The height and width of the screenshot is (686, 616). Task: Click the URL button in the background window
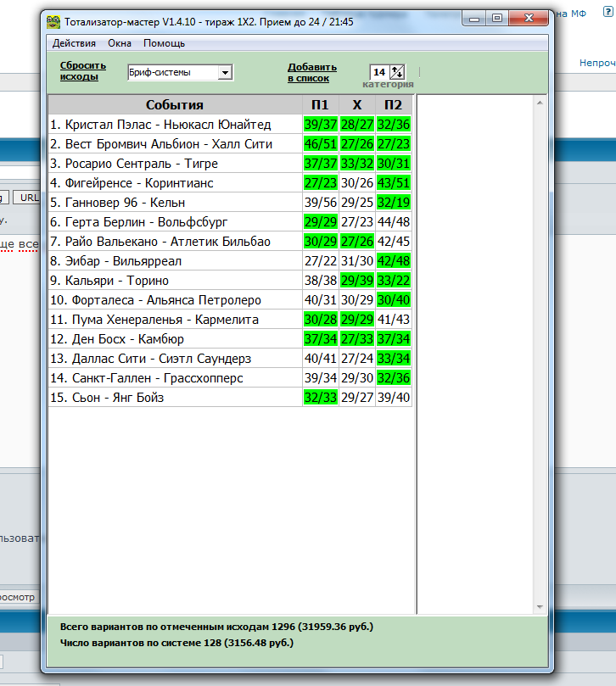pos(28,198)
